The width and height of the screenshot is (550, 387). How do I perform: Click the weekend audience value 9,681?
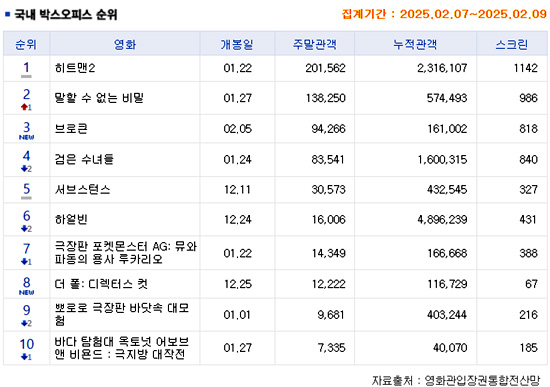(x=331, y=315)
